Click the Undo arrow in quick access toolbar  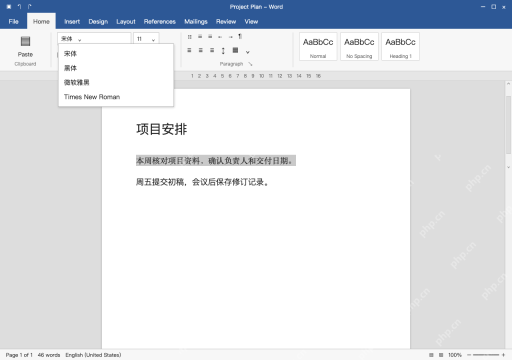pos(20,7)
